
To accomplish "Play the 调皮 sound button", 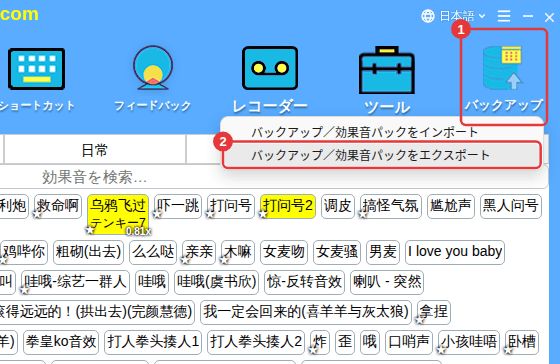I will point(338,206).
